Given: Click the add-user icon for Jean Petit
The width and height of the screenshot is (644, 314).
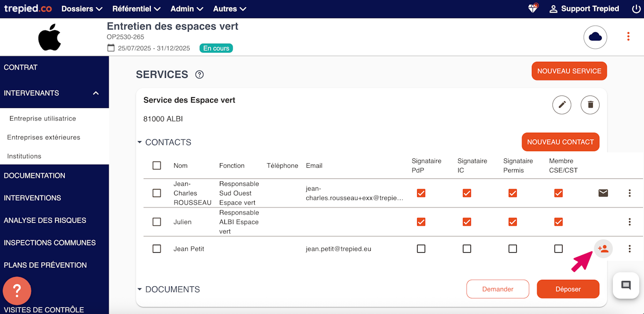Looking at the screenshot, I should click(603, 248).
